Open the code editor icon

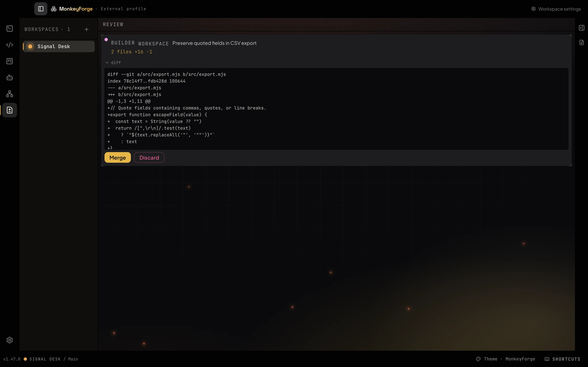point(9,45)
